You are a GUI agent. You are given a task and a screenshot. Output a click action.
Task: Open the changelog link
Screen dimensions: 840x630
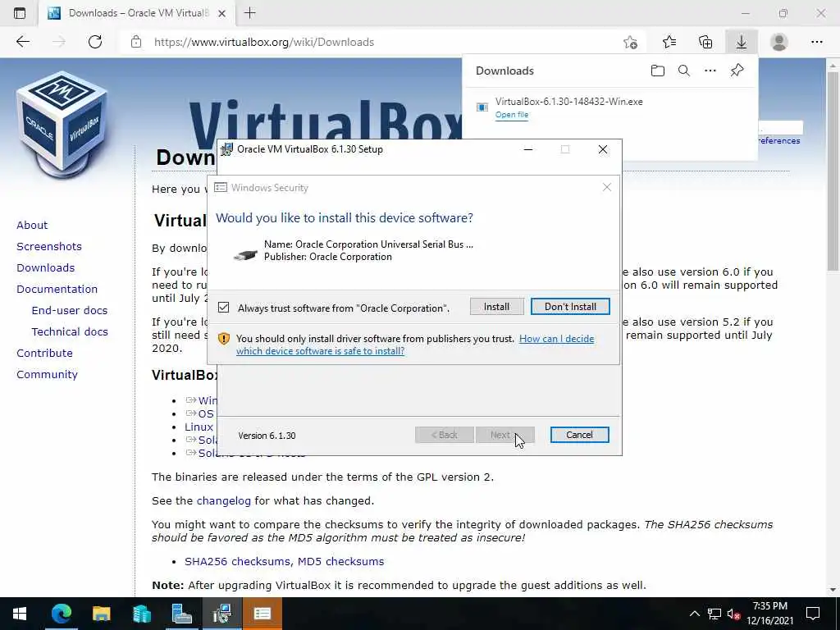coord(223,501)
